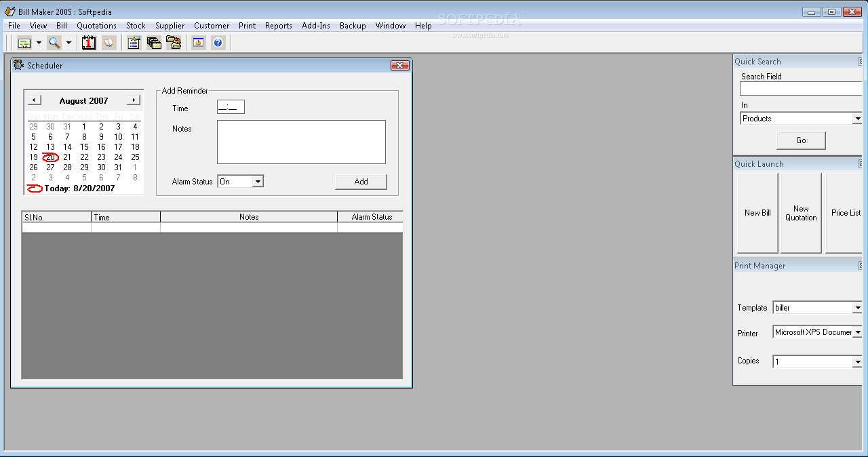868x457 pixels.
Task: Launch New Quotation from Quick Launch
Action: coord(801,213)
